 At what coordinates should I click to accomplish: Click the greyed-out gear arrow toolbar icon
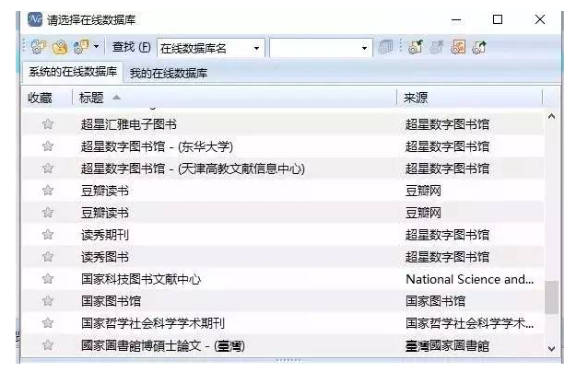(437, 47)
